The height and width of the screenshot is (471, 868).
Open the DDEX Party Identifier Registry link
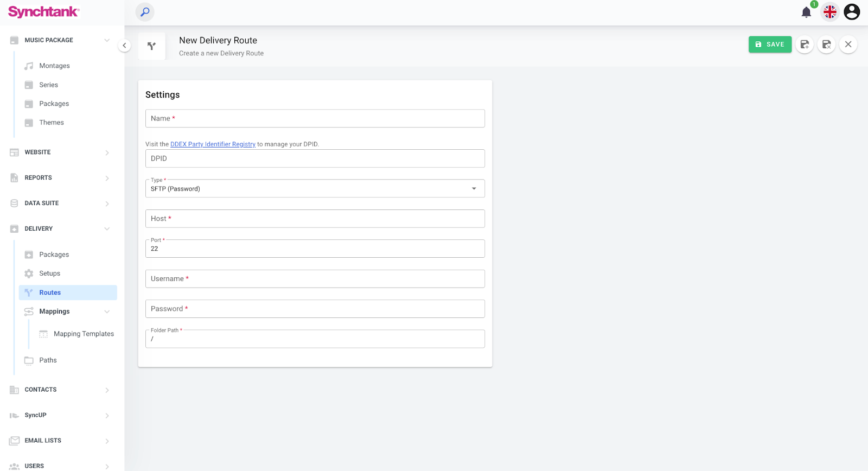click(213, 144)
